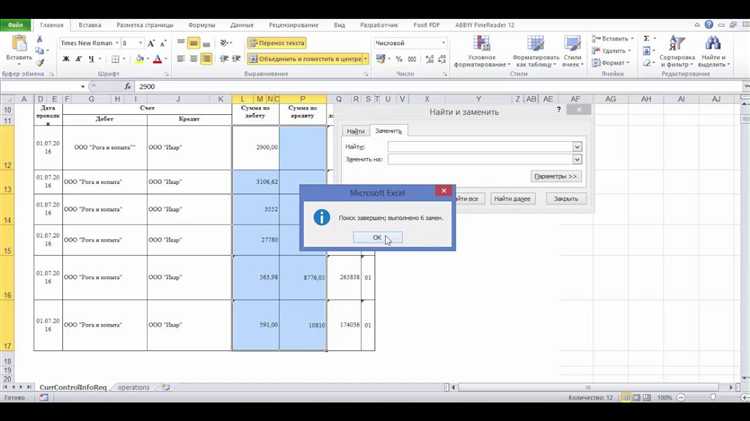Click the percent style icon
This screenshot has width=750, height=421.
point(399,59)
